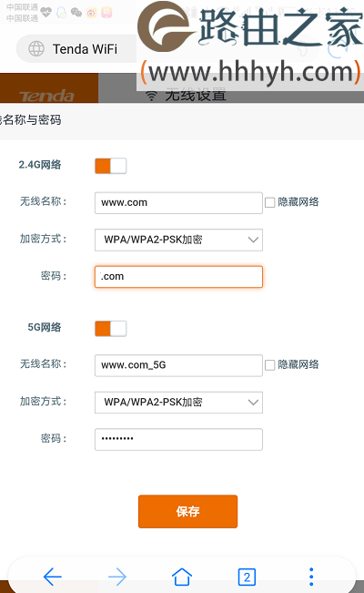Open 5G 加密方式 encryption dropdown
Viewport: 364px width, 593px height.
tap(178, 403)
